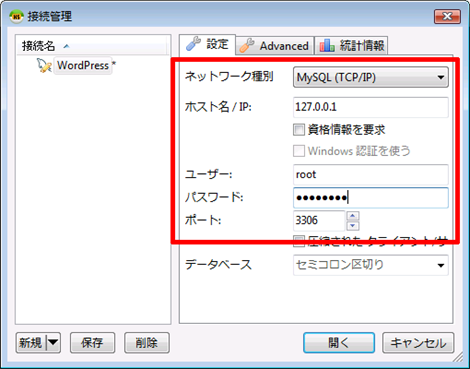Expand the データベース semicolon-separated dropdown
The image size is (470, 369).
coord(371,265)
